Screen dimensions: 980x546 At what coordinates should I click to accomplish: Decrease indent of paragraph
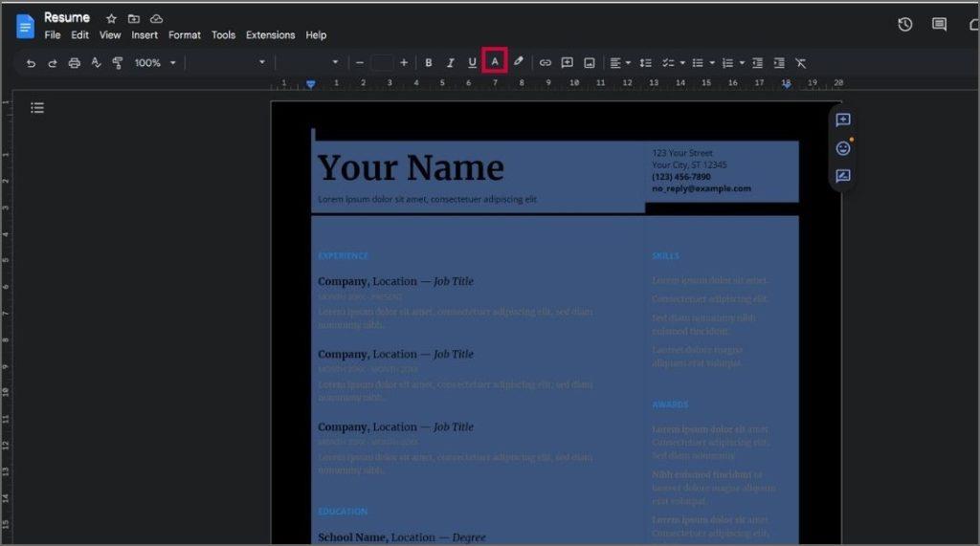click(x=758, y=62)
